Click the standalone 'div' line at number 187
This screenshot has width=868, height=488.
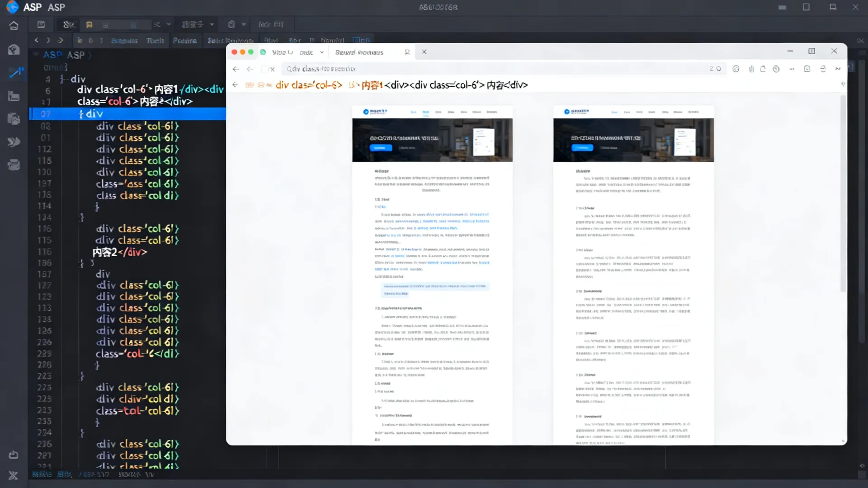pos(103,274)
